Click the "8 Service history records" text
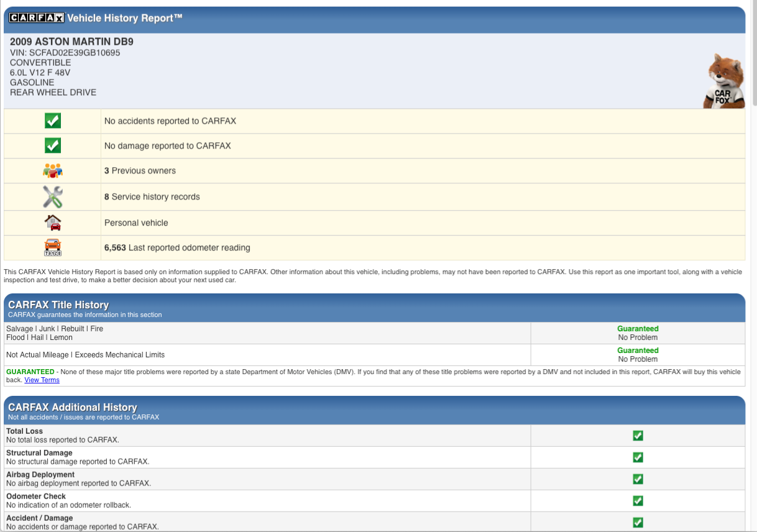 pyautogui.click(x=152, y=197)
